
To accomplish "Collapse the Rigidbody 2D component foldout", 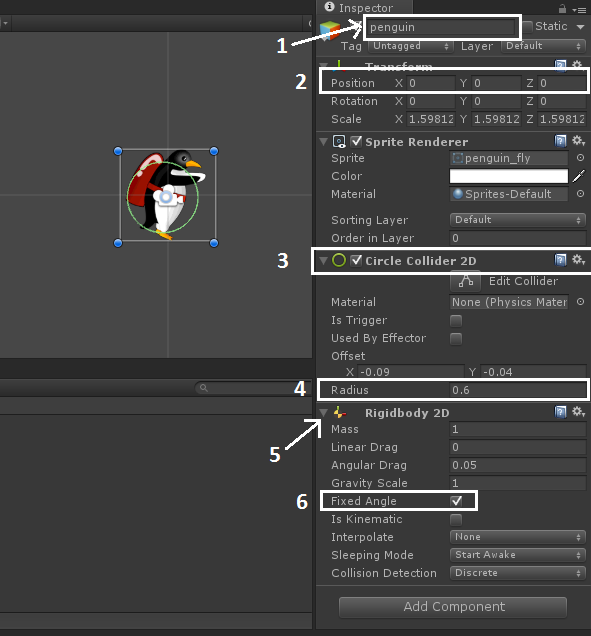I will [x=323, y=413].
